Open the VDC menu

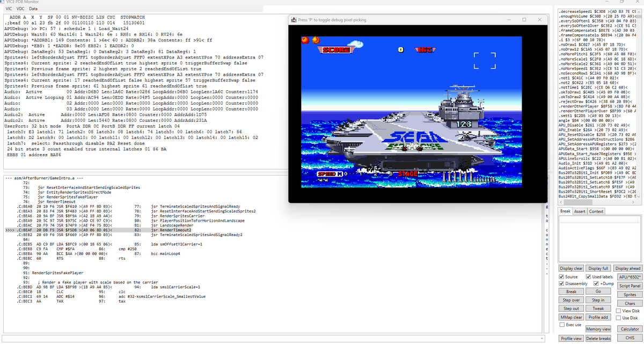20,9
